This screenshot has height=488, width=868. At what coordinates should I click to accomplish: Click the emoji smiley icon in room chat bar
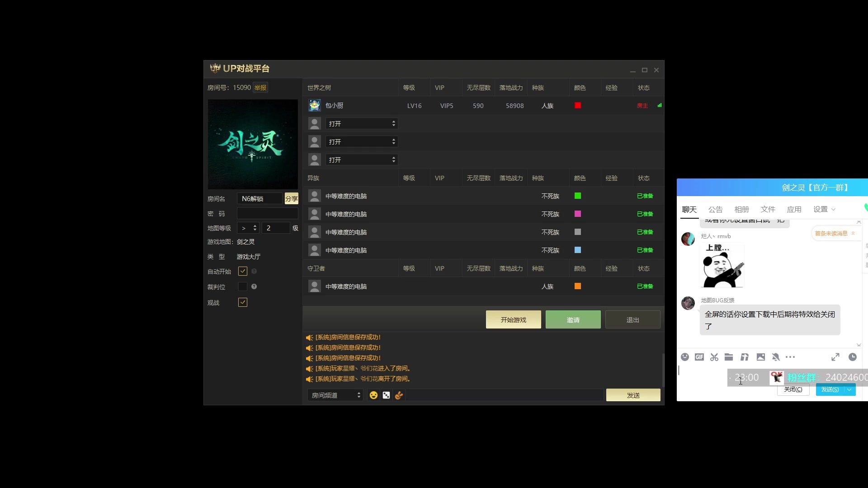(x=373, y=395)
